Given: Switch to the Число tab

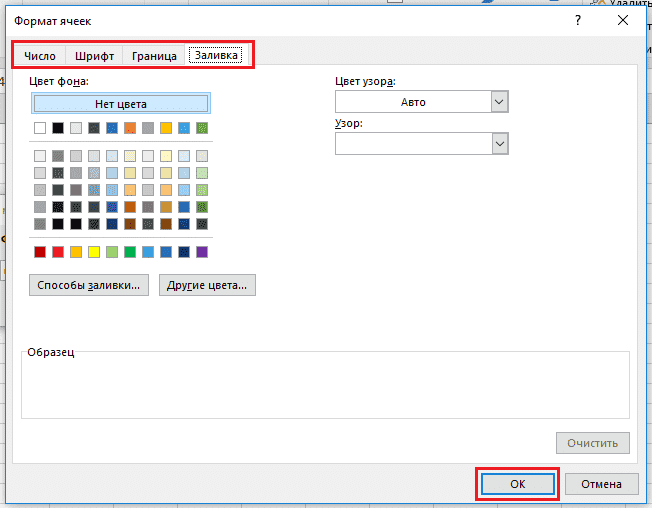Looking at the screenshot, I should coord(40,56).
